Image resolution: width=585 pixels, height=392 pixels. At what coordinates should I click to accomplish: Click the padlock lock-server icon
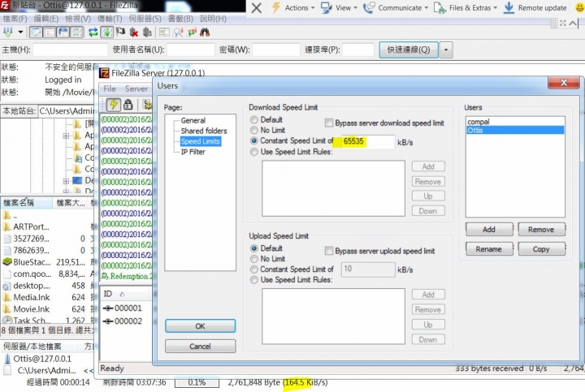point(128,105)
